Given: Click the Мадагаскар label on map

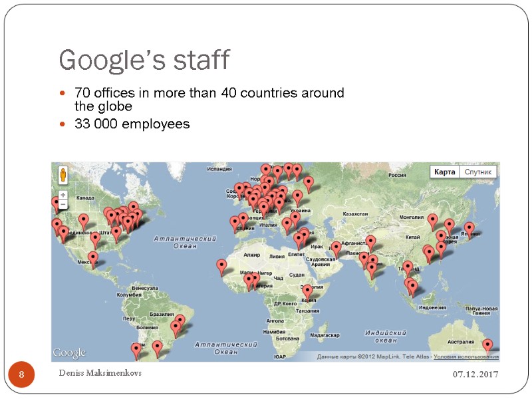Looking at the screenshot, I should [x=325, y=335].
